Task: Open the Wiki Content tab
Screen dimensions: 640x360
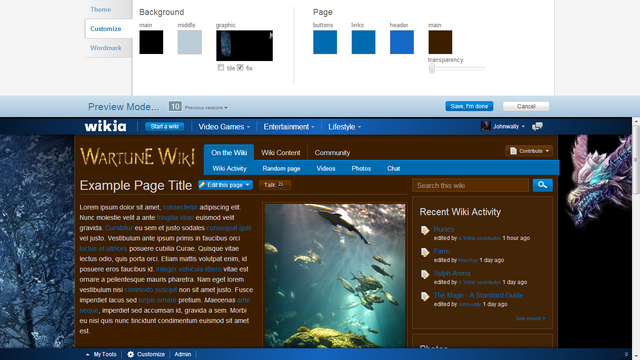Action: tap(280, 153)
